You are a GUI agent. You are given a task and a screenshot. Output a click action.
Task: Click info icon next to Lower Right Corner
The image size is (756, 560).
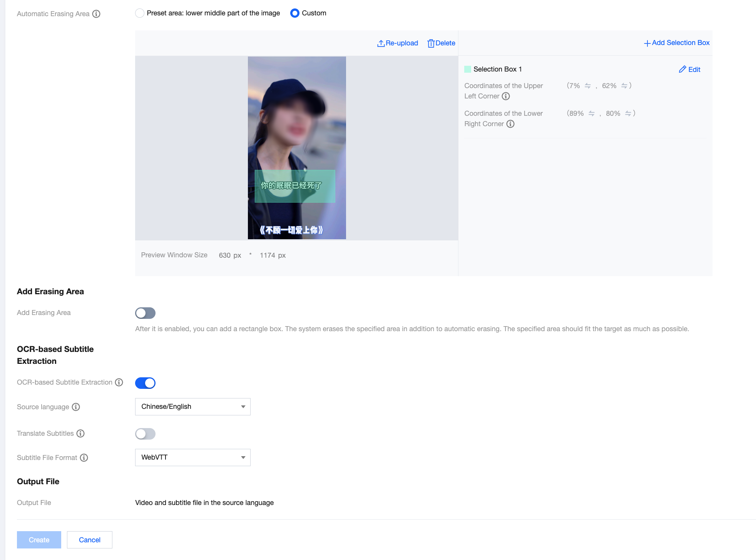pyautogui.click(x=510, y=124)
